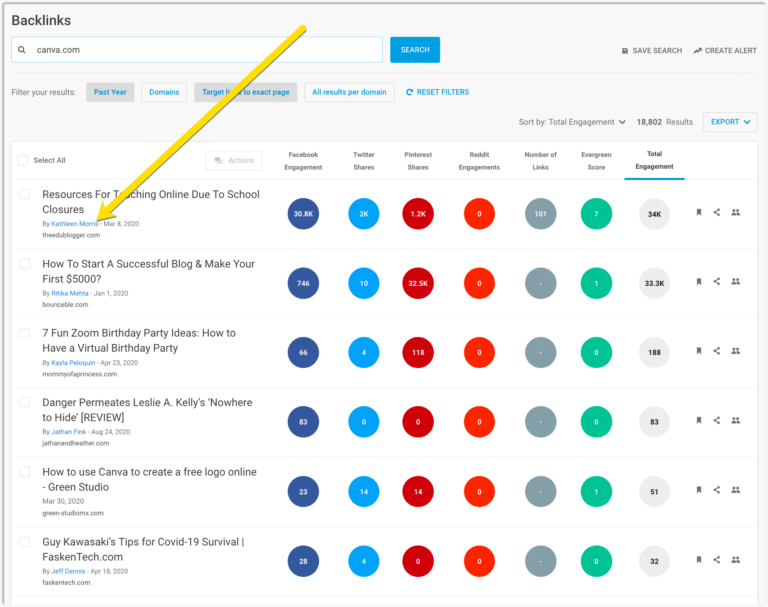
Task: Bookmark the 7 Fun Zoom Birthday Party article
Action: [x=699, y=351]
